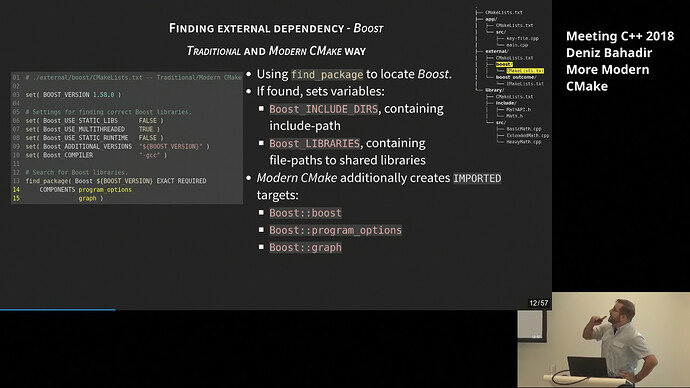Click main.cpp in the file tree
Screen dimensions: 690x388
click(517, 45)
